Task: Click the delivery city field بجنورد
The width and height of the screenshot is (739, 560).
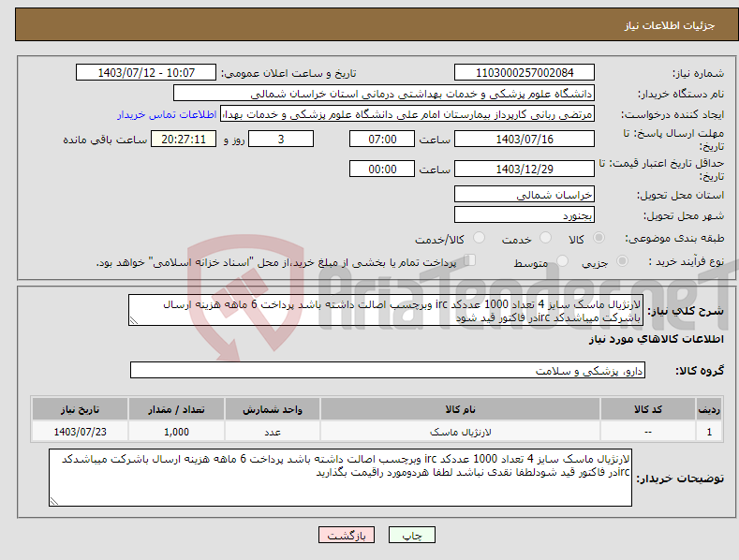Action: pyautogui.click(x=525, y=215)
